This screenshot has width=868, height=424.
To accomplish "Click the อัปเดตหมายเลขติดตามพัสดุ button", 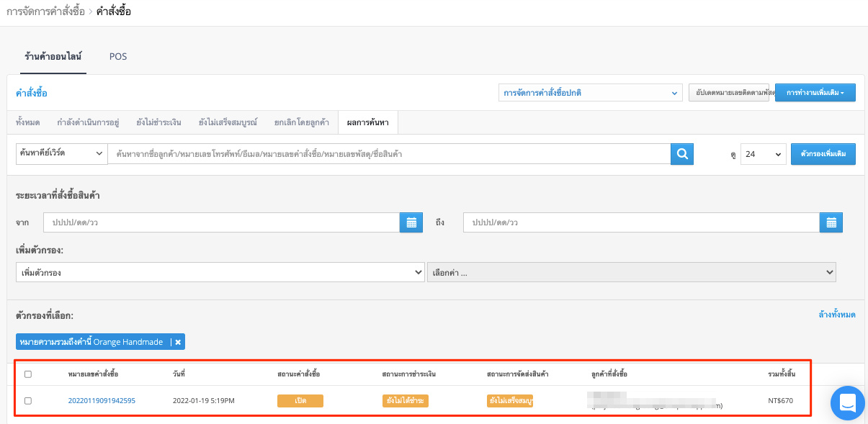I will coord(729,93).
